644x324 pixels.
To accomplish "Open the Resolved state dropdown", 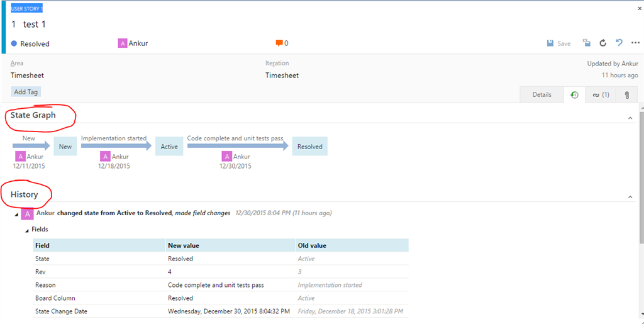I will tap(35, 43).
